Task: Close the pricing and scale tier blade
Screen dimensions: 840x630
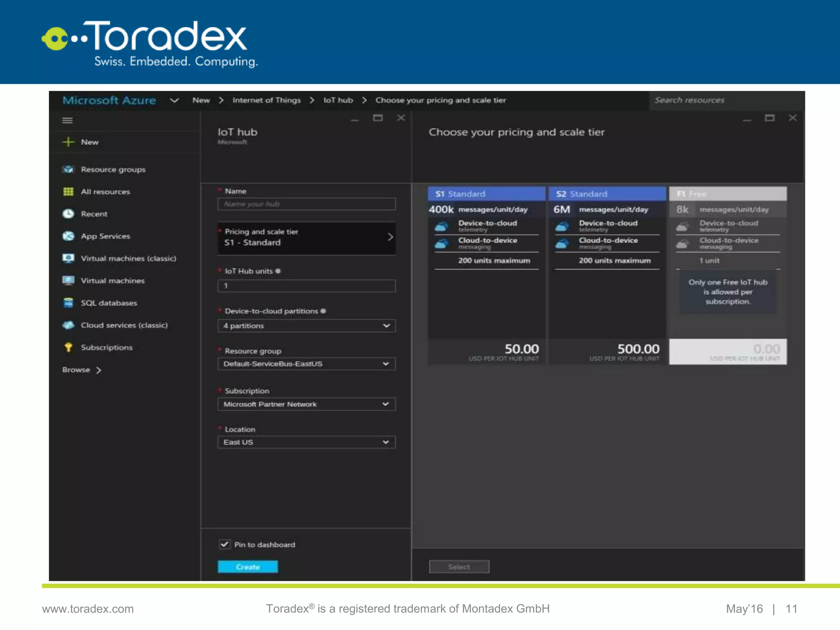Action: tap(792, 118)
